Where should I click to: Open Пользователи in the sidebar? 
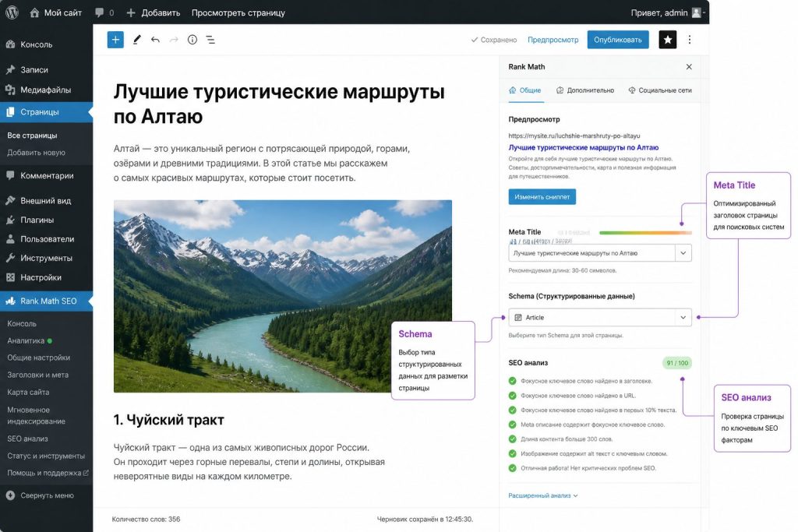[46, 239]
